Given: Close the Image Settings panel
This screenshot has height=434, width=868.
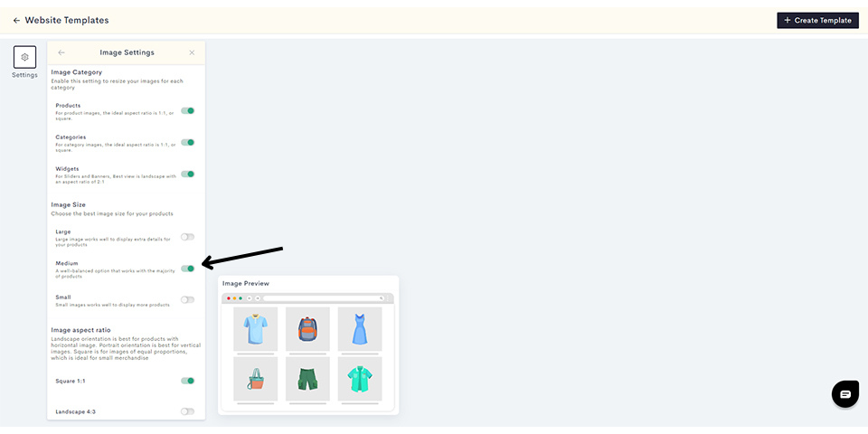Looking at the screenshot, I should click(192, 52).
